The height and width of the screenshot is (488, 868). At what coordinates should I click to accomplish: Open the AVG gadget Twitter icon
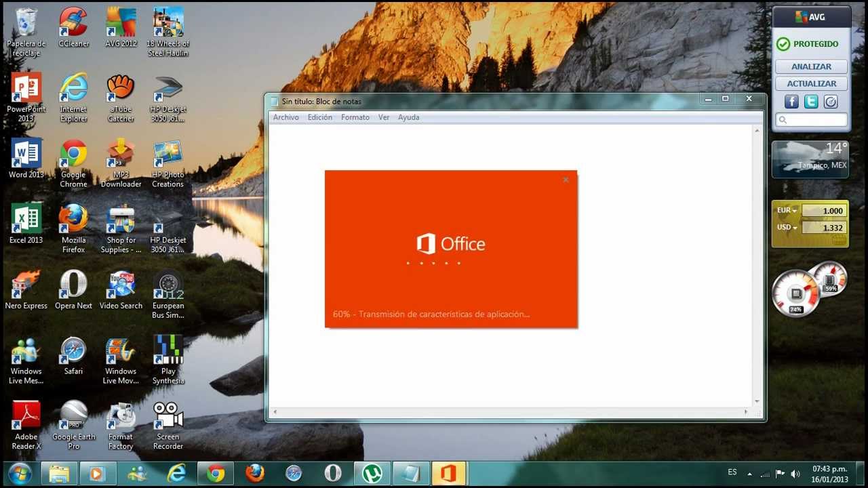coord(811,102)
